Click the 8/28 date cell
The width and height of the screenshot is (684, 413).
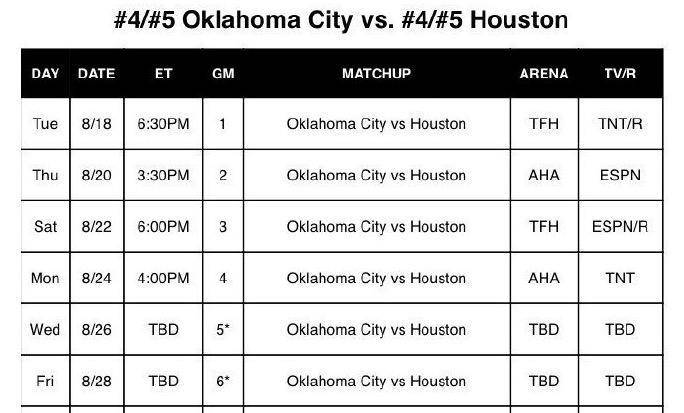click(x=96, y=381)
